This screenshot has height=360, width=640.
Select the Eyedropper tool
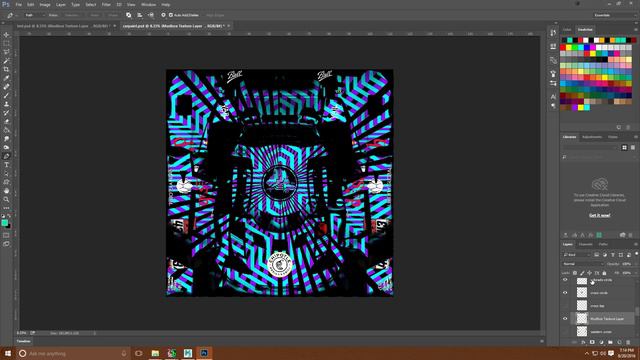coord(7,78)
